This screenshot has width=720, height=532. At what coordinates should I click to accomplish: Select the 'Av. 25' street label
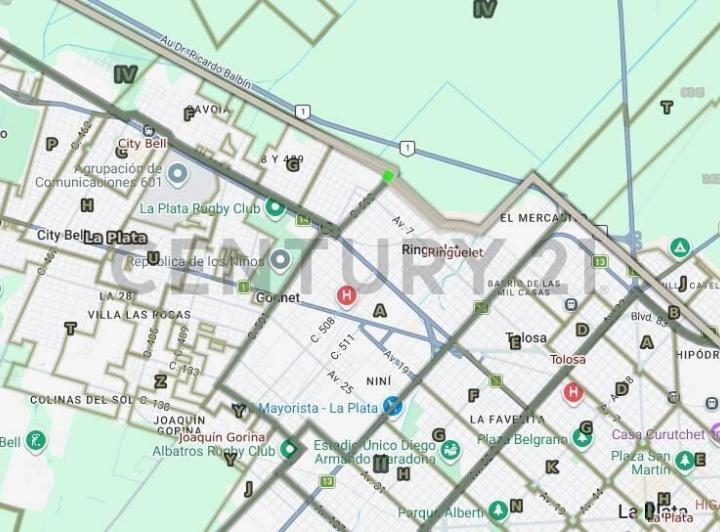tap(340, 382)
